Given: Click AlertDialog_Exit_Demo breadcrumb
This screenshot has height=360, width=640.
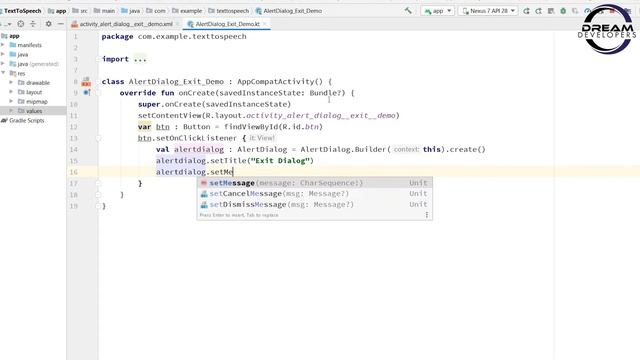Looking at the screenshot, I should (289, 11).
